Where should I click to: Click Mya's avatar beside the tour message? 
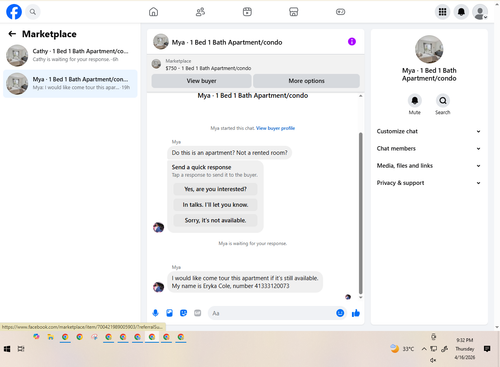158,286
